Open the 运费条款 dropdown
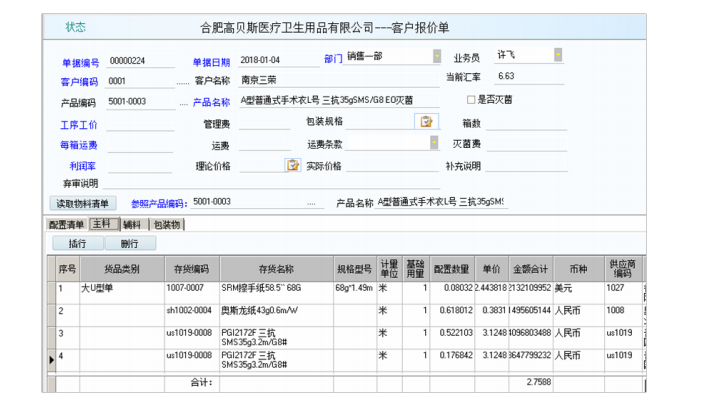 (434, 143)
